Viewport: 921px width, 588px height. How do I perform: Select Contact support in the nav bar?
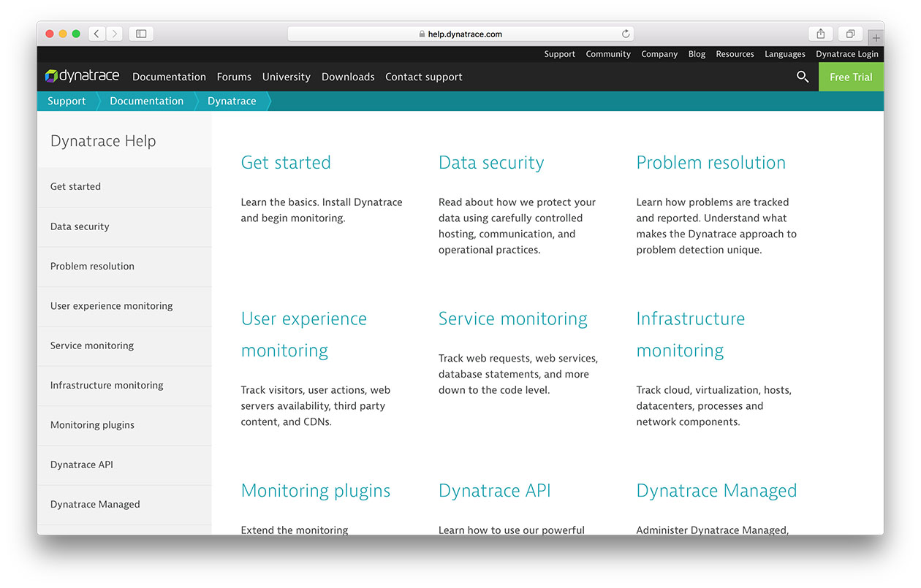424,77
